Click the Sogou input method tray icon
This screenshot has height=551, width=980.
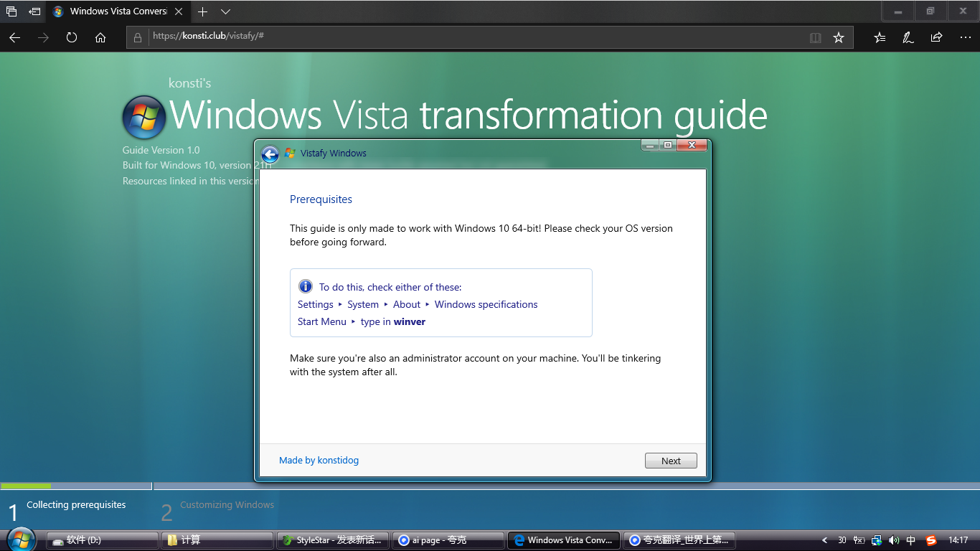(x=931, y=540)
